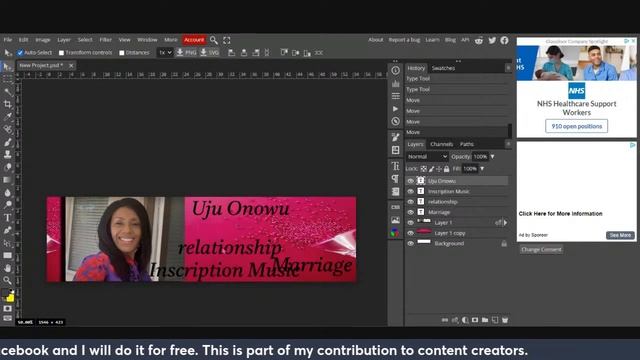Select the Spot Healing tool
Viewport: 640px width, 360px height.
7,129
